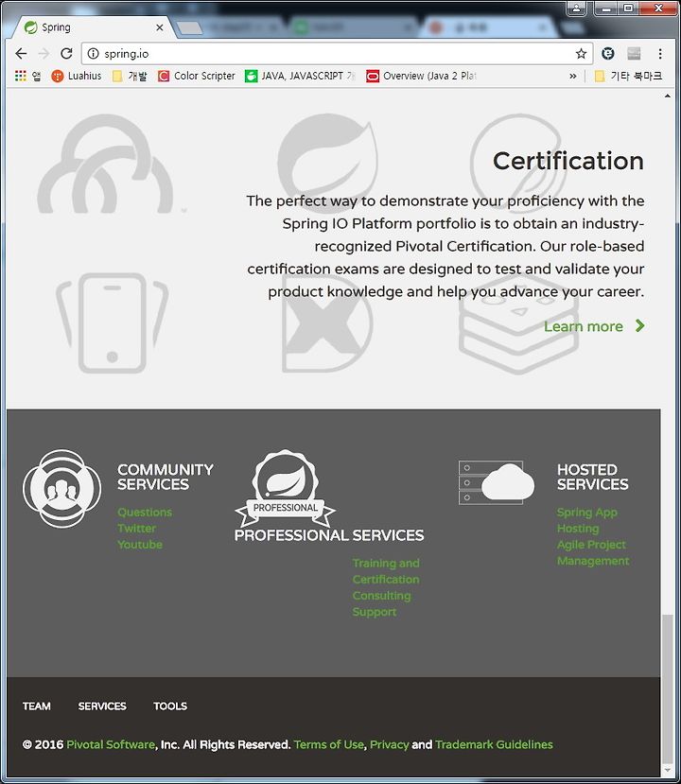Open the Privacy link
This screenshot has height=784, width=681.
389,744
